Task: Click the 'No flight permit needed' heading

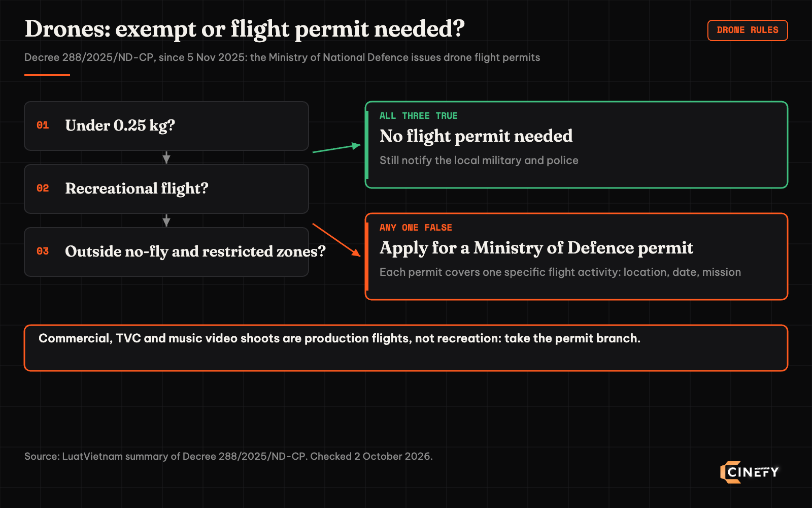Action: (x=476, y=136)
